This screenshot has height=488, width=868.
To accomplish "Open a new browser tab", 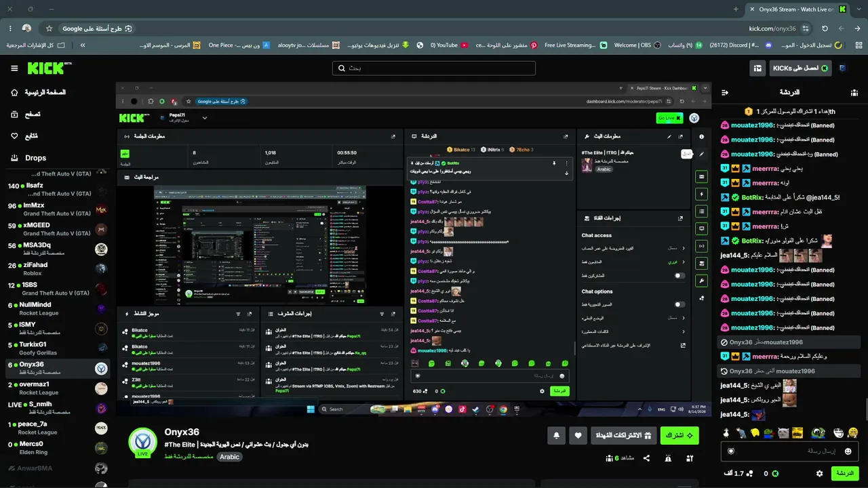I will pyautogui.click(x=736, y=9).
